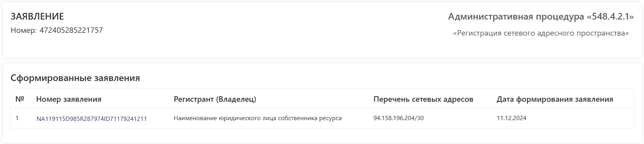Click the 'Дата формирования заявления' column header
Image resolution: width=644 pixels, height=144 pixels.
[555, 99]
